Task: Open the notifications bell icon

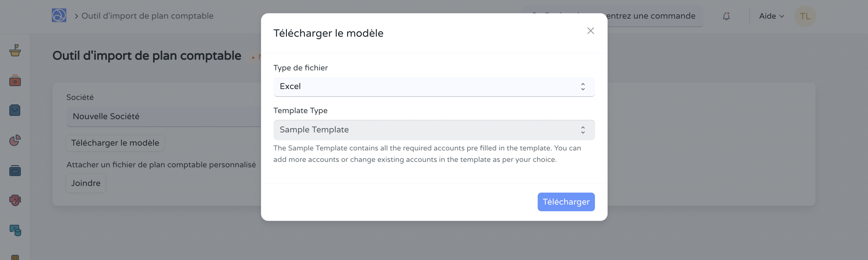Action: click(726, 16)
